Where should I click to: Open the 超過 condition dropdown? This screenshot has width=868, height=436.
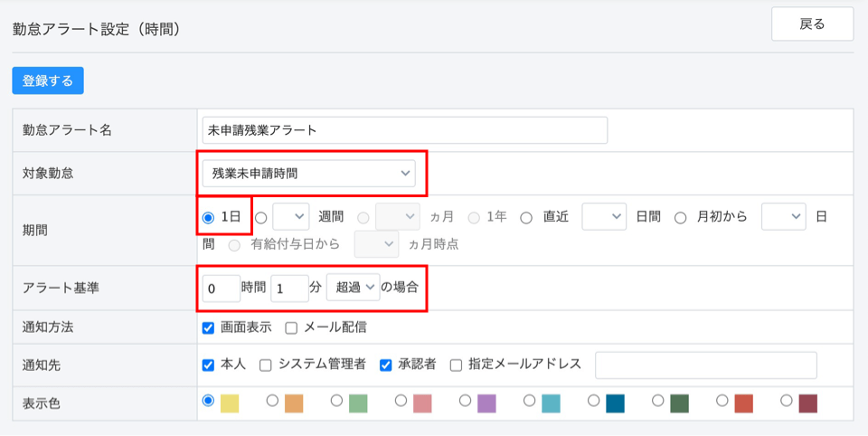point(353,288)
